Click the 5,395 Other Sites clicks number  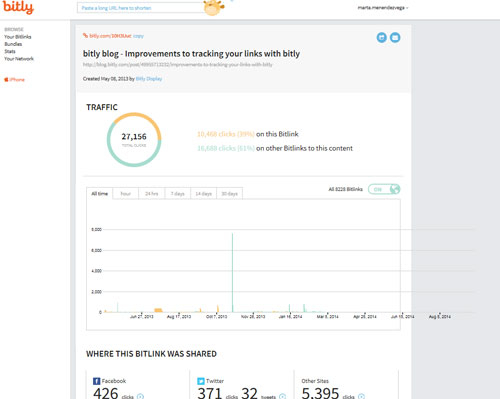coord(320,393)
